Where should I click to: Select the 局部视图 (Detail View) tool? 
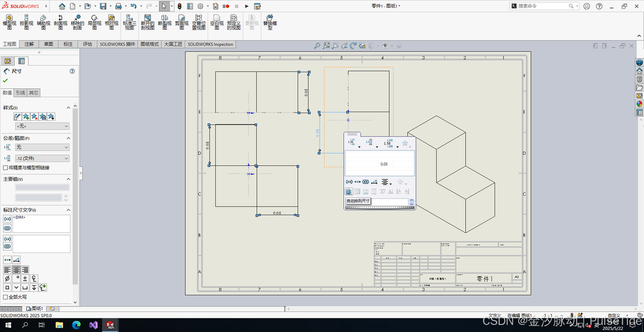click(94, 22)
